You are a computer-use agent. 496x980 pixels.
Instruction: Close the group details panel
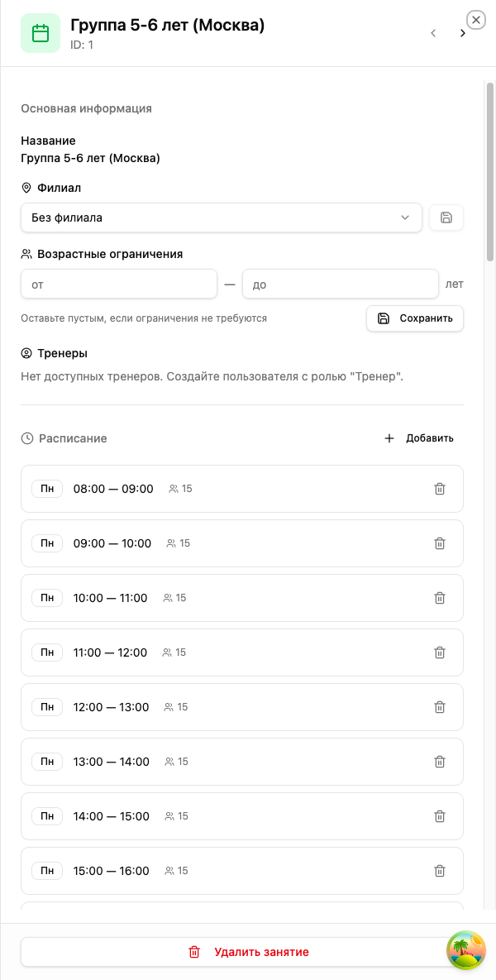click(476, 20)
